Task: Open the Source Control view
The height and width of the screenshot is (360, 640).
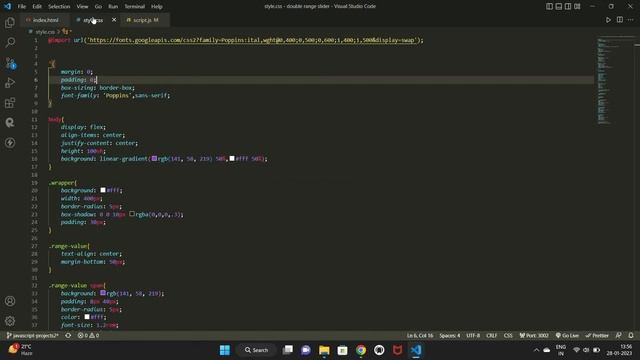Action: [10, 62]
